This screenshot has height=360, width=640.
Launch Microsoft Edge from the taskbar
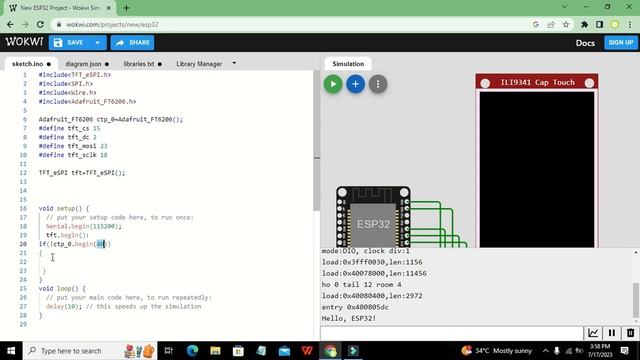point(192,351)
